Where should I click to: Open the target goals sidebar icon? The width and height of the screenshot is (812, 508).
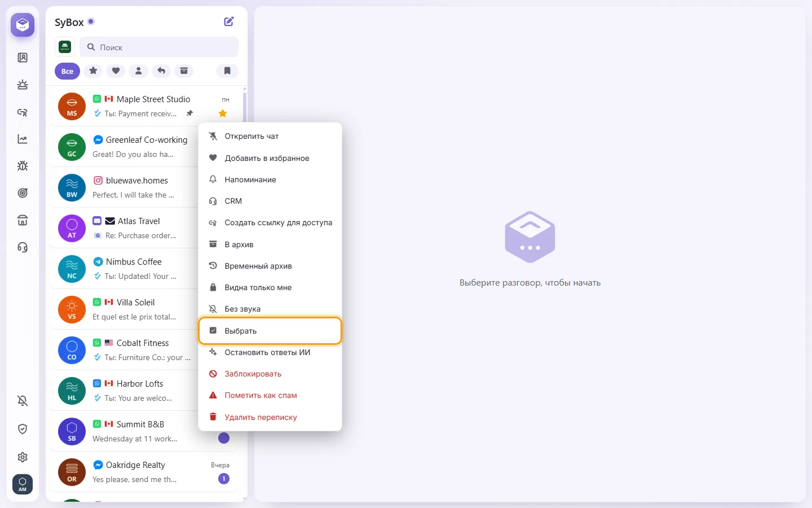(23, 193)
